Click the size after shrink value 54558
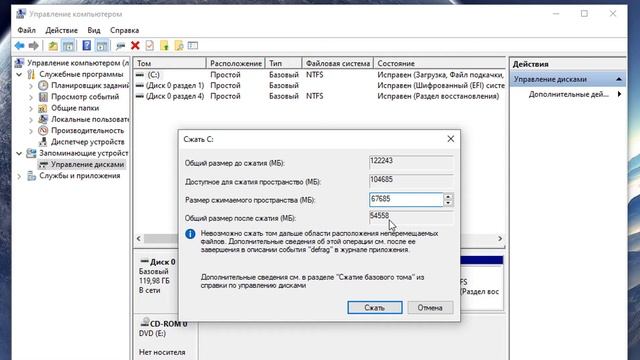Image resolution: width=640 pixels, height=360 pixels. (x=411, y=218)
